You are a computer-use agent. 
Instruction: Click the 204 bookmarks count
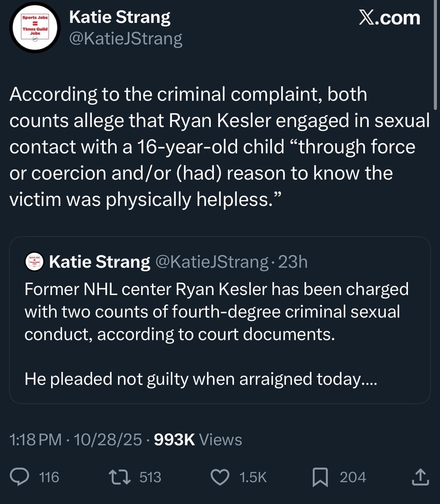(353, 477)
